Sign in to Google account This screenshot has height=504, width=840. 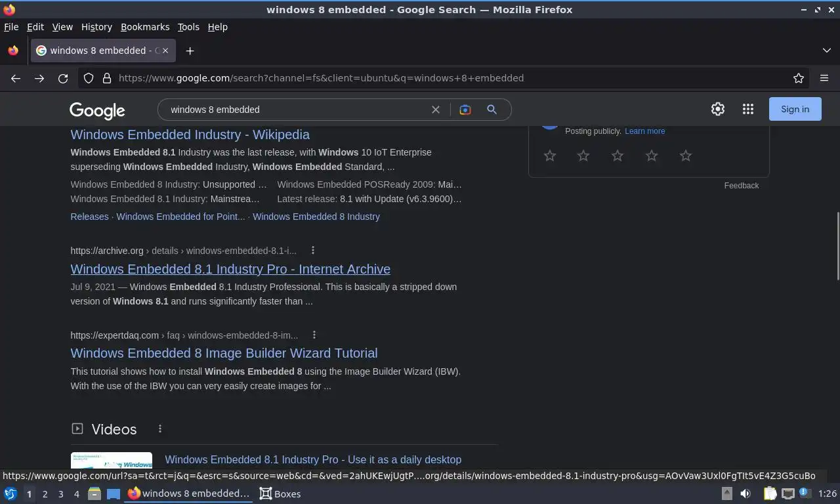coord(795,110)
